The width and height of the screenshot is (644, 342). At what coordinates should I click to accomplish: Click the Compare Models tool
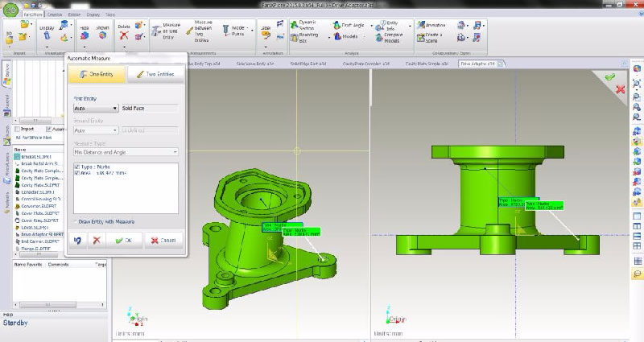point(394,38)
